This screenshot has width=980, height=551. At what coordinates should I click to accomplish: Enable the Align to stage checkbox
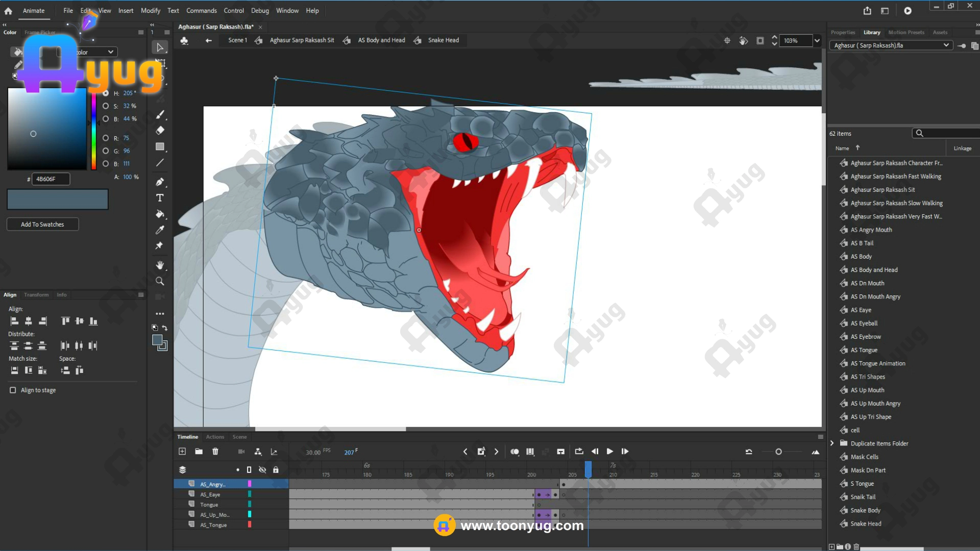[13, 390]
